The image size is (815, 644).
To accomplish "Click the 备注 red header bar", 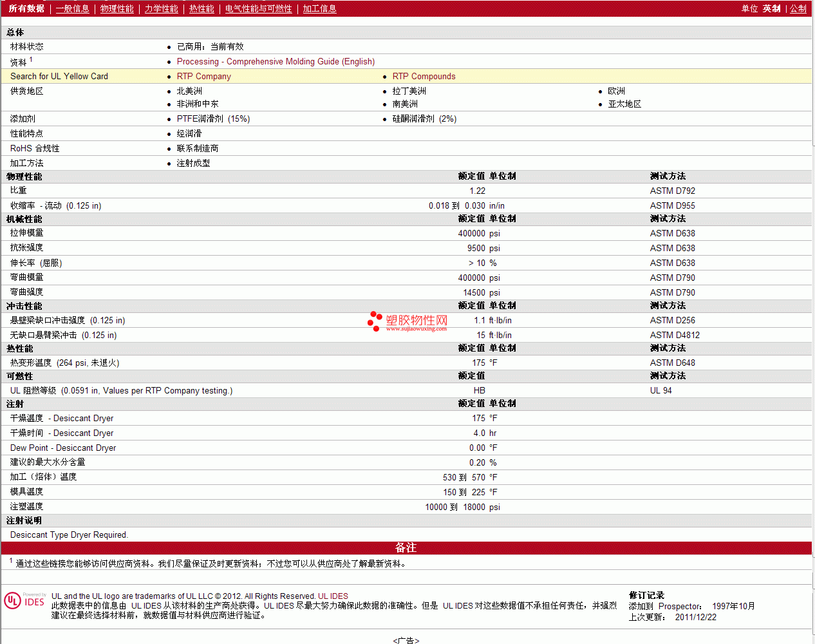I will click(x=406, y=547).
